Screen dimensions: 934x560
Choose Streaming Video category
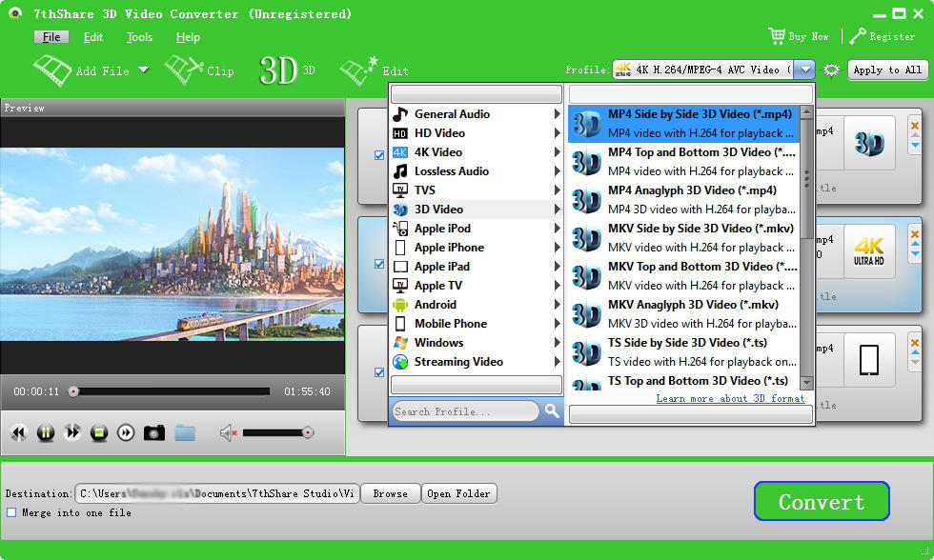click(477, 361)
